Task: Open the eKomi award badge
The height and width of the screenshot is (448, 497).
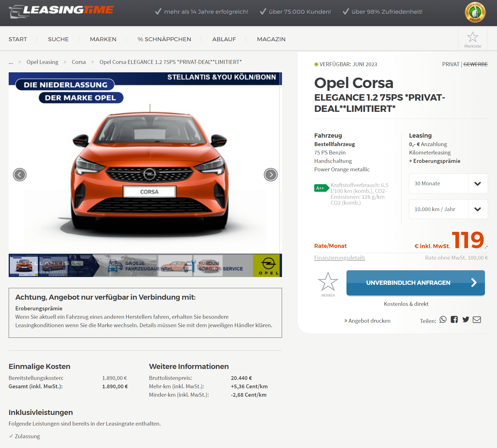Action: [x=475, y=12]
